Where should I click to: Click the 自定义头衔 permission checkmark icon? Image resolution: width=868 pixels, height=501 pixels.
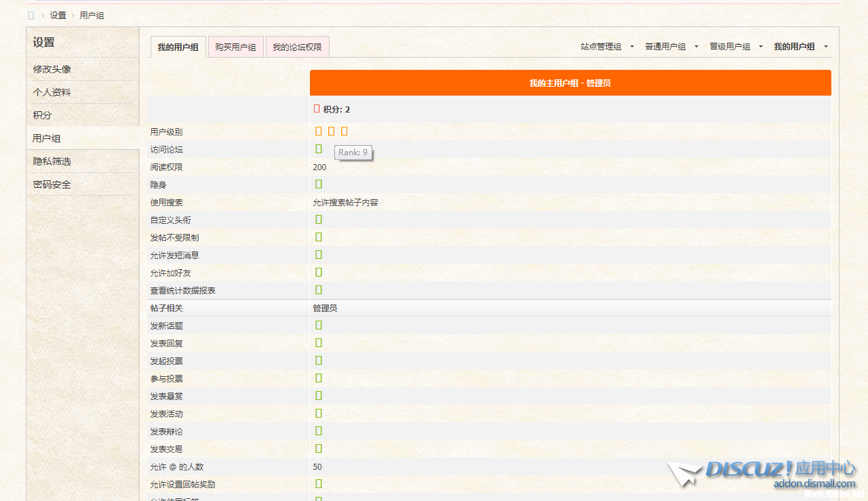pyautogui.click(x=319, y=219)
